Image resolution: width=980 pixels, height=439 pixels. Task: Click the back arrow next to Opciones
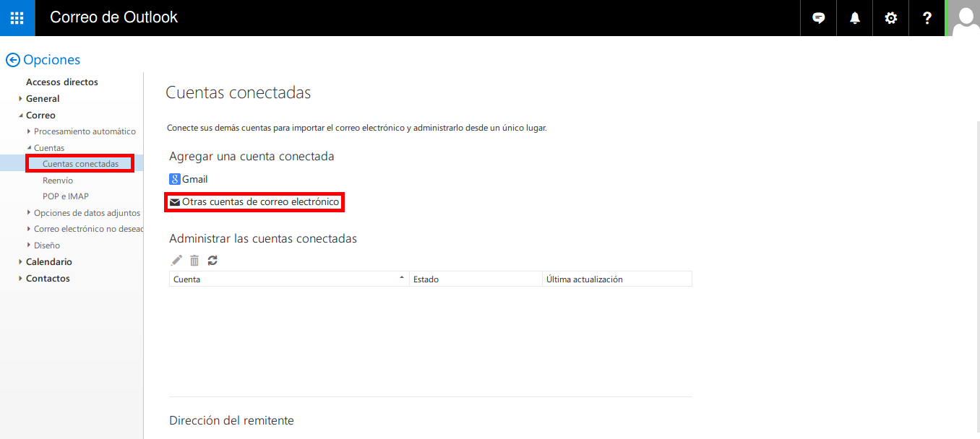(x=12, y=60)
